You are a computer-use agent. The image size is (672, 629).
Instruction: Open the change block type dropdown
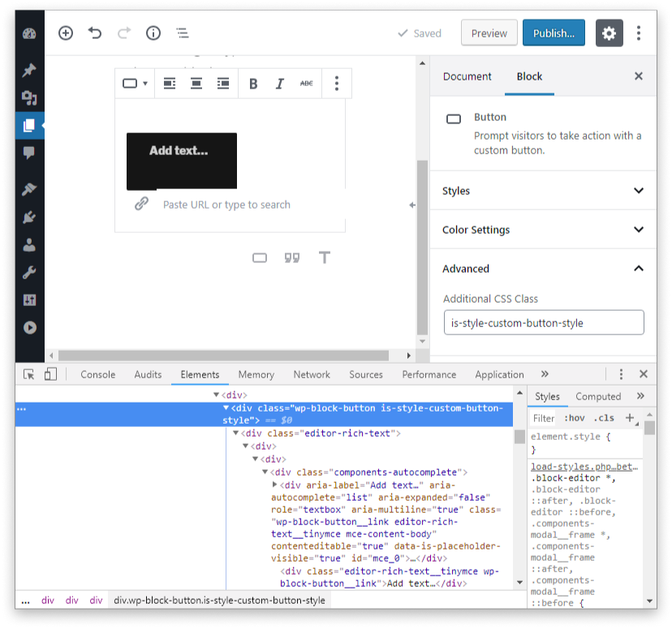pyautogui.click(x=135, y=84)
